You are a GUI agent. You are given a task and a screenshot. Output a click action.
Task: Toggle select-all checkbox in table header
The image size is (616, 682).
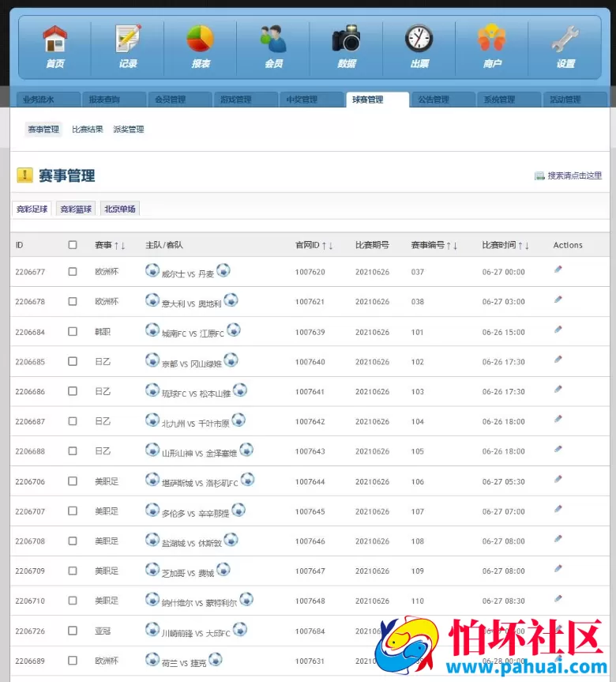pos(73,245)
